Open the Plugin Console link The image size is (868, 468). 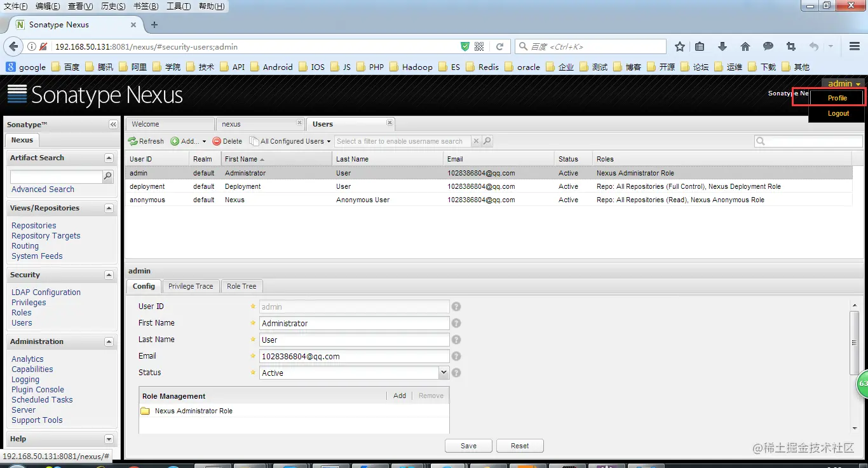[37, 390]
